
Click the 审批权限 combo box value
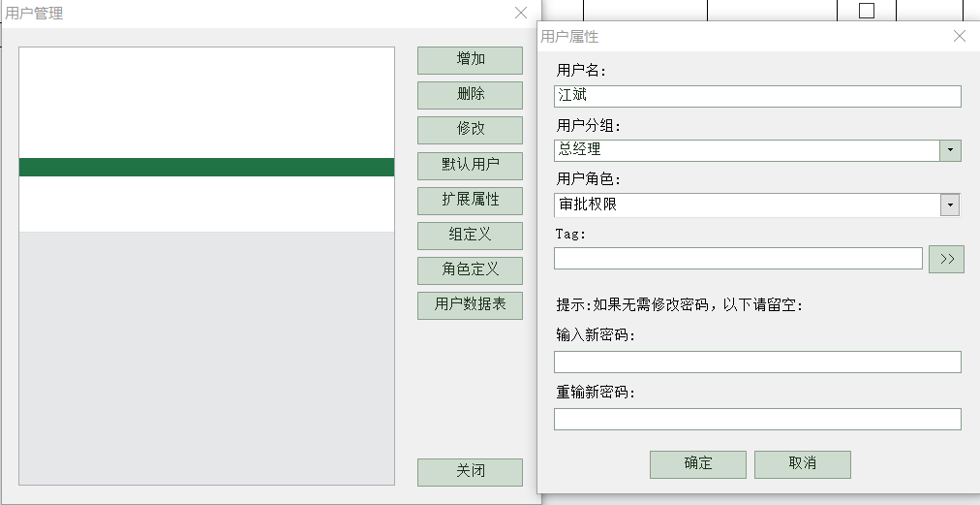pos(747,205)
